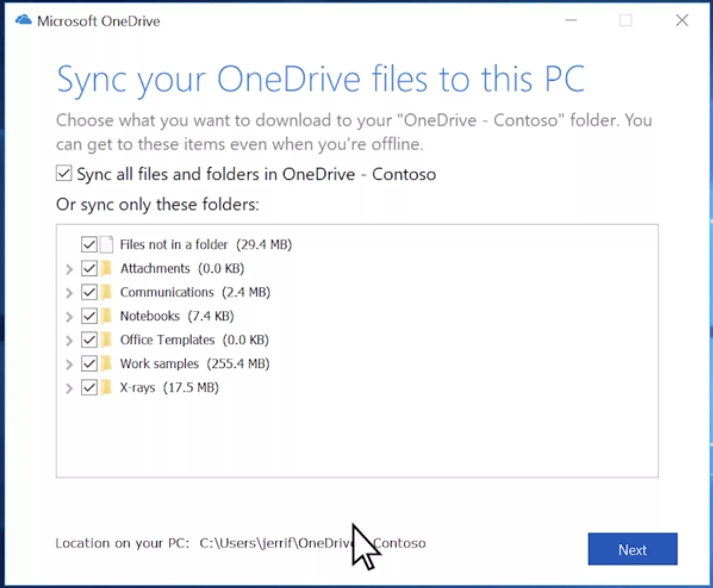Screen dimensions: 713x588
Task: Click the OneDrive cloud icon in title bar
Action: [24, 20]
